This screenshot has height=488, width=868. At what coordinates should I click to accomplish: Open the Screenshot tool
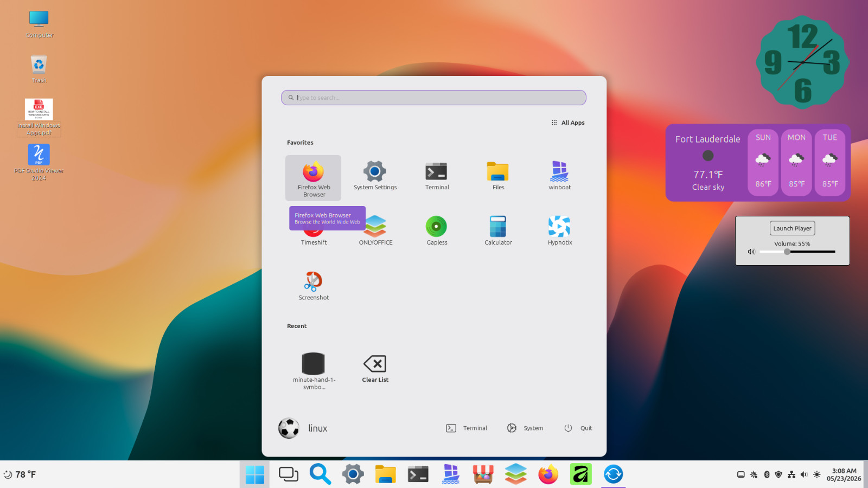click(x=314, y=286)
